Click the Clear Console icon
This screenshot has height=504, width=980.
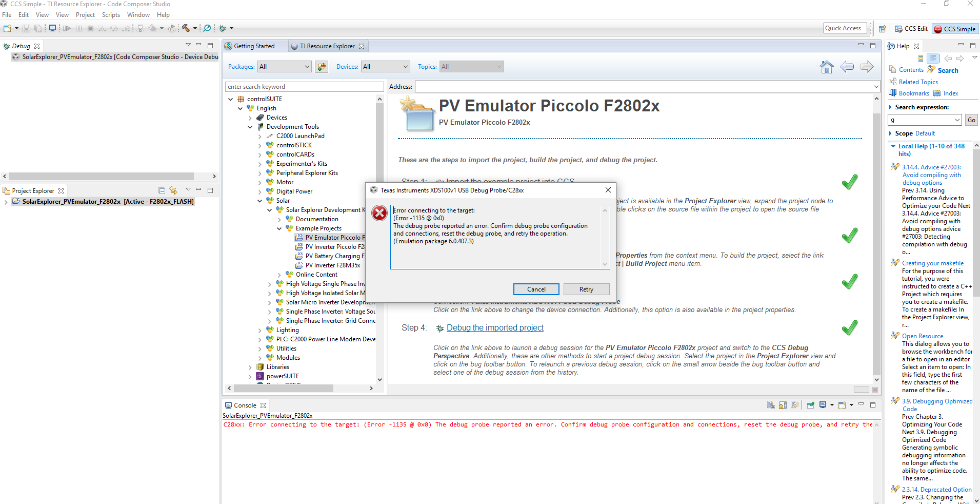pyautogui.click(x=771, y=405)
